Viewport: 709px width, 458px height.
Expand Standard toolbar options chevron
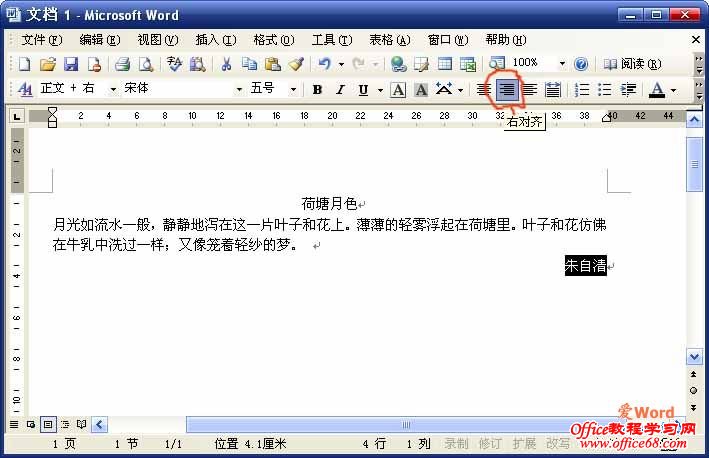(x=699, y=65)
